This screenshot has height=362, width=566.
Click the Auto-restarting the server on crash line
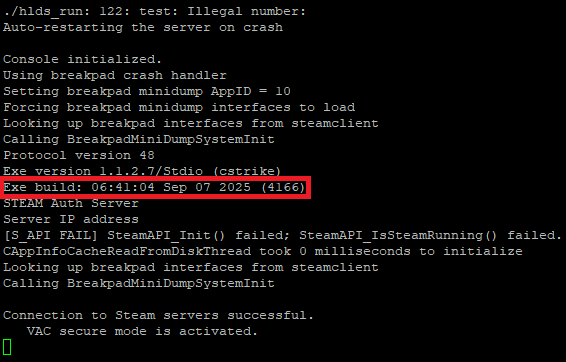143,27
